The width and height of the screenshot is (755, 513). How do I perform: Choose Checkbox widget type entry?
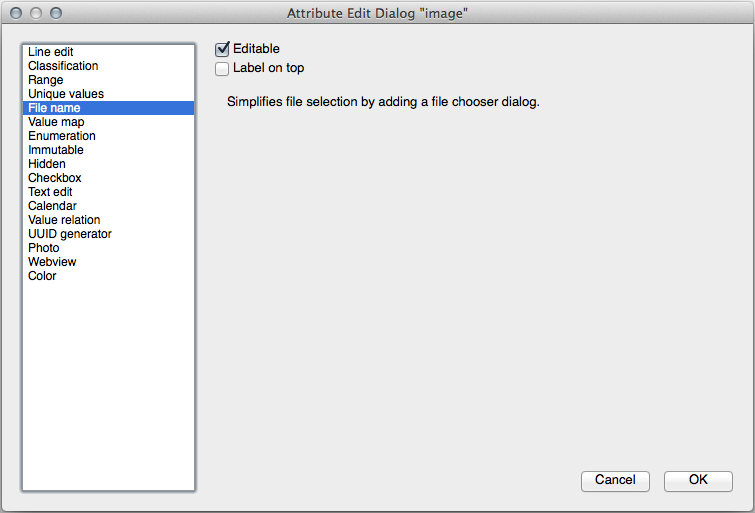(x=55, y=178)
